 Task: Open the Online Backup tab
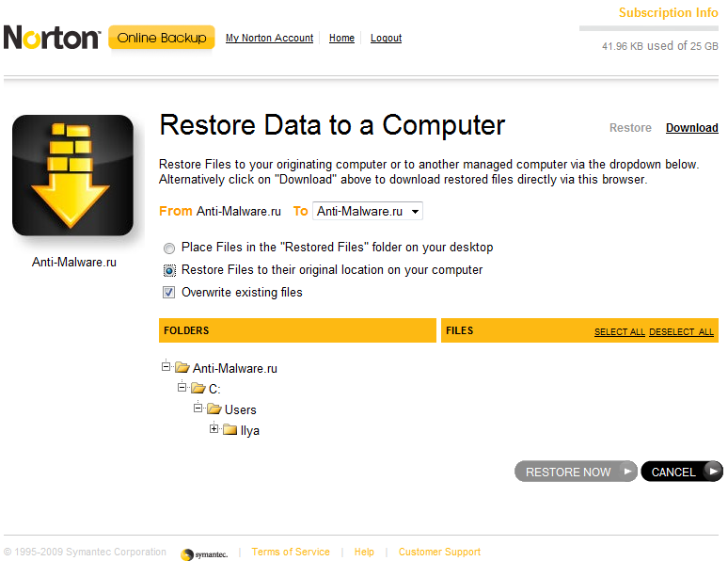[x=162, y=38]
